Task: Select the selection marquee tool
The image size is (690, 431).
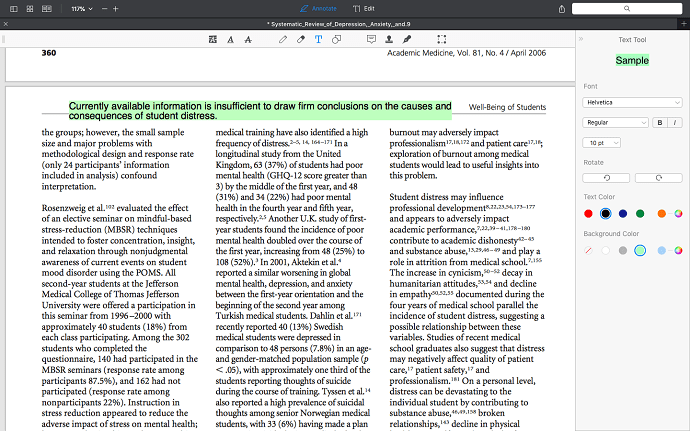Action: (442, 40)
